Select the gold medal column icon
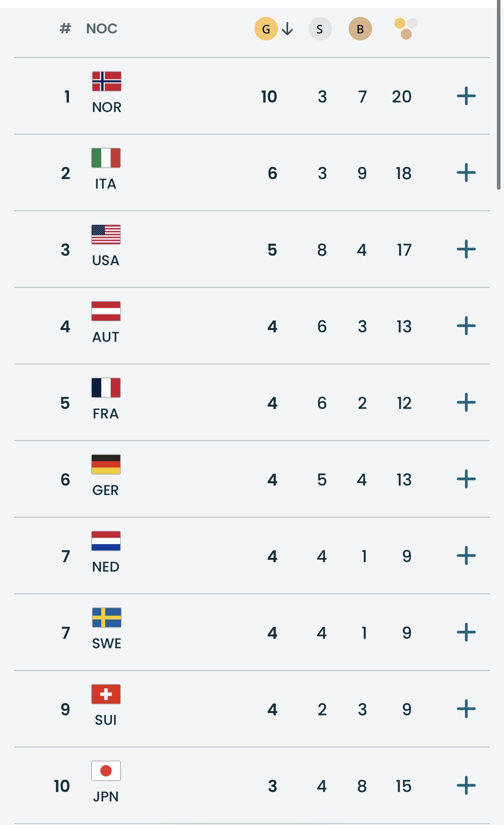This screenshot has height=825, width=504. (x=267, y=28)
